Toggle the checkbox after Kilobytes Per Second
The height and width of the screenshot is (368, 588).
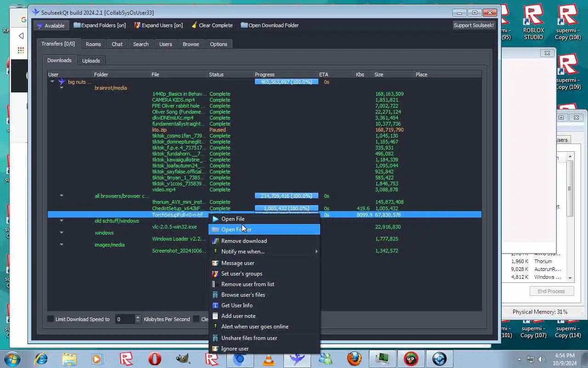[196, 319]
